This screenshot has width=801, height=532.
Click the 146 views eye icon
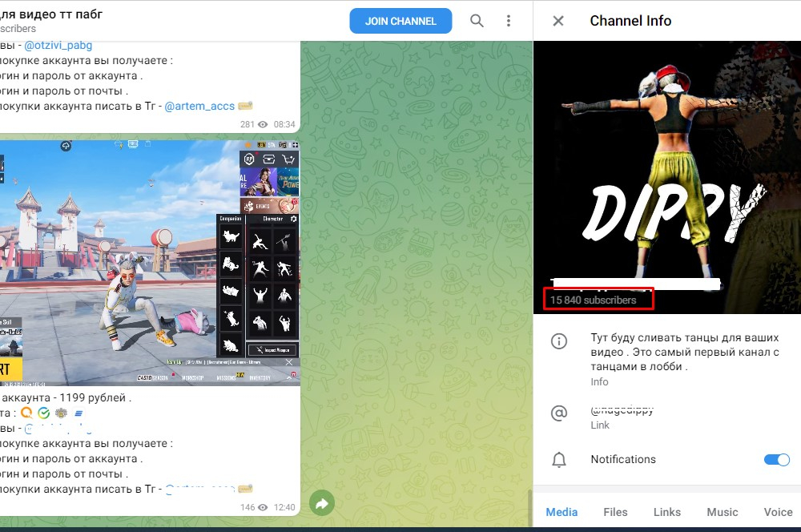tap(263, 507)
